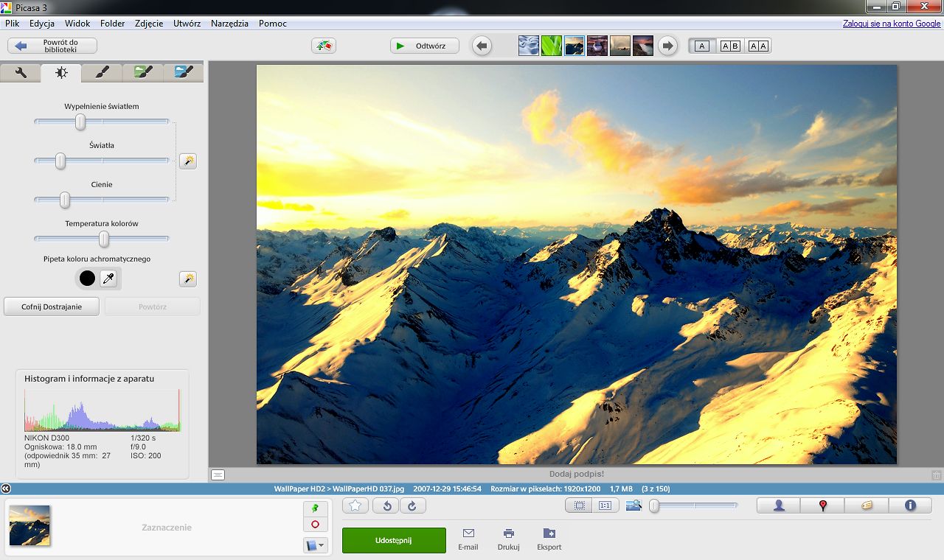
Task: Toggle the caption display button
Action: click(218, 475)
